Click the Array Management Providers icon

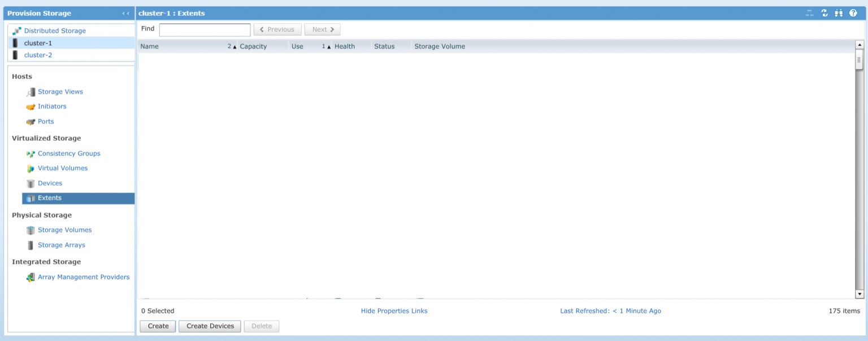[31, 278]
